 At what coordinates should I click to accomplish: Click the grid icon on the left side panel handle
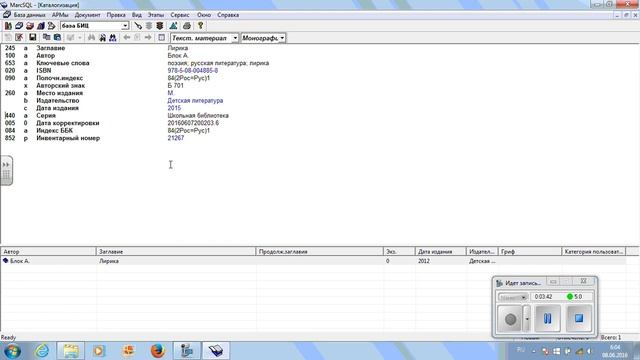point(6,176)
